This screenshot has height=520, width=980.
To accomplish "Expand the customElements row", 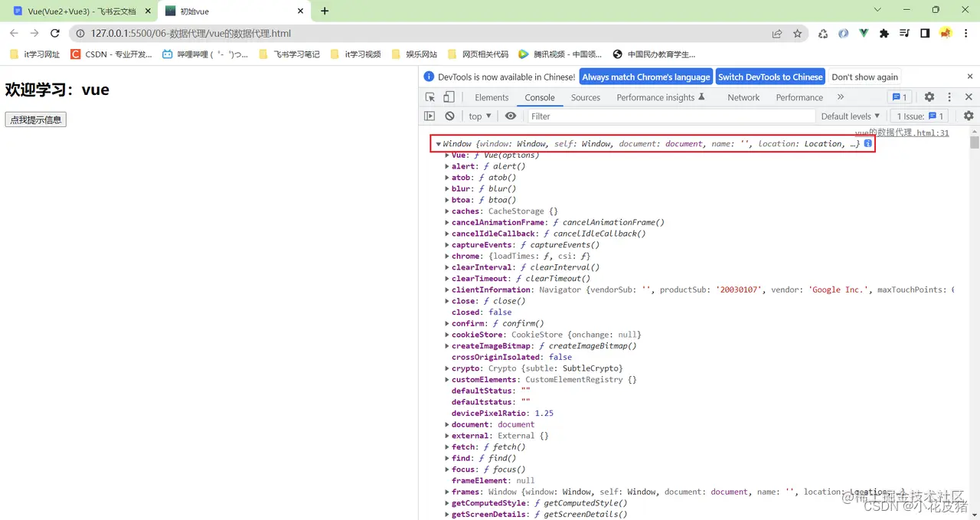I will 447,379.
